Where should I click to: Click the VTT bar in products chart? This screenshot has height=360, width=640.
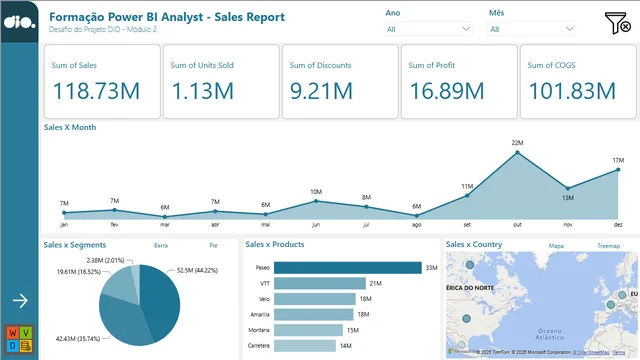tap(320, 283)
